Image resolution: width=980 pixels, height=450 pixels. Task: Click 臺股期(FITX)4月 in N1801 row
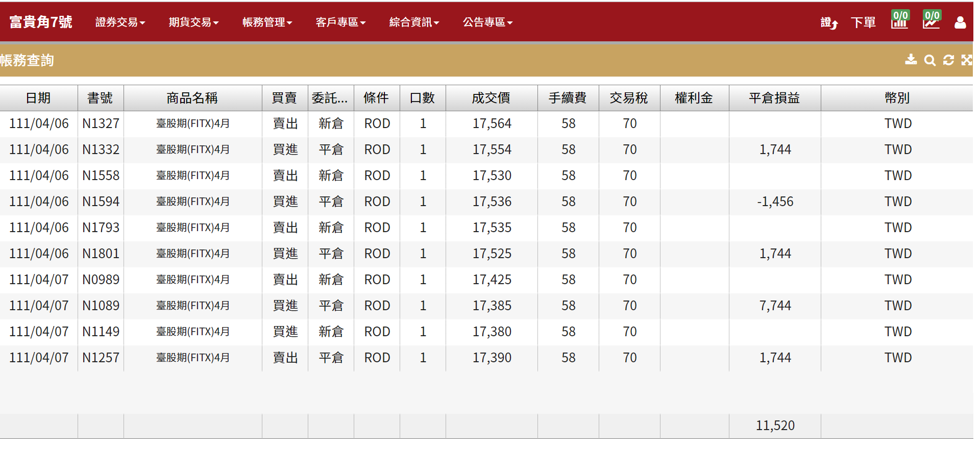[192, 254]
